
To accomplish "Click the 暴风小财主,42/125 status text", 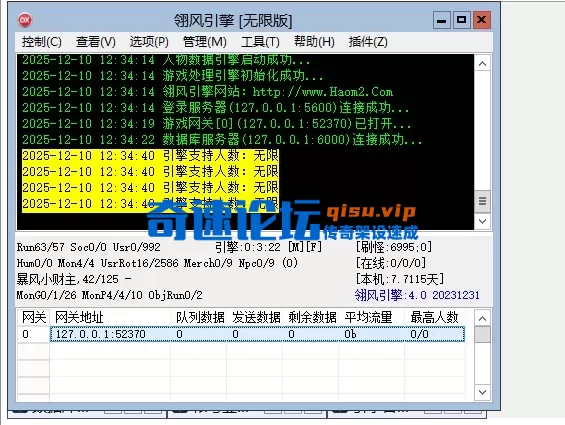I will click(x=74, y=279).
